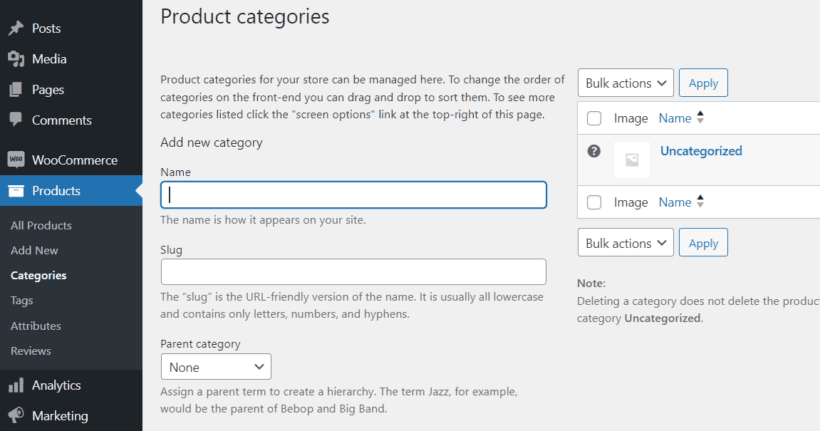Focus the Slug input field
This screenshot has width=820, height=431.
click(354, 271)
